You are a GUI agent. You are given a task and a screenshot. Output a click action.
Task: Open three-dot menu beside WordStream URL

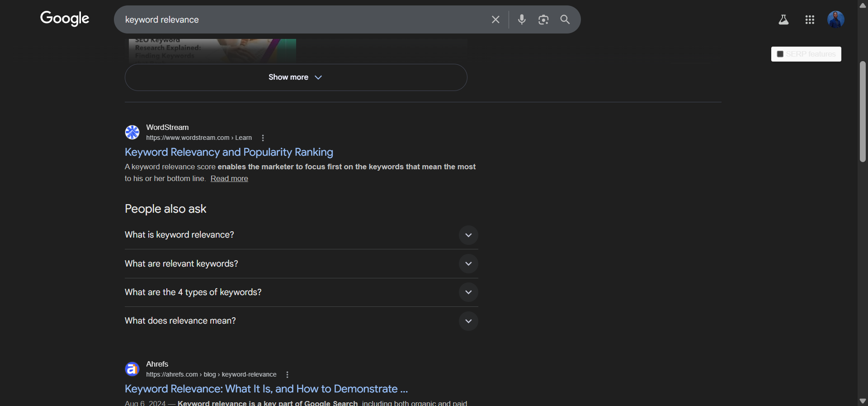[263, 138]
